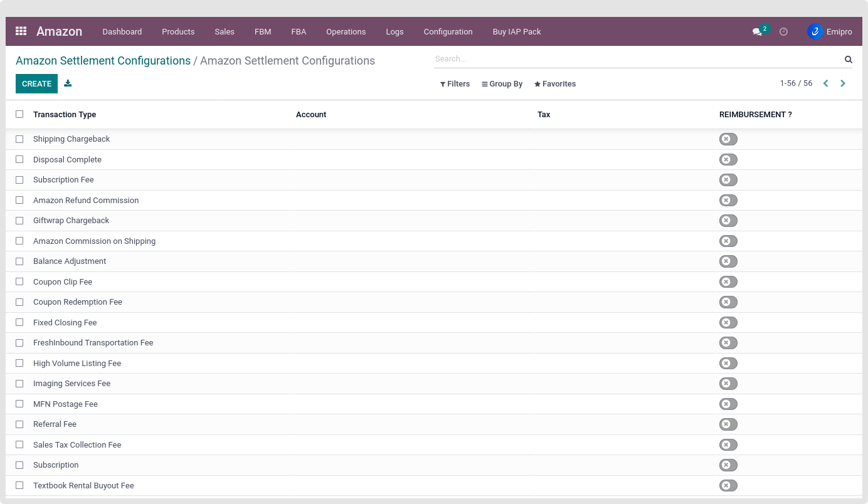Go to previous page arrow

[825, 83]
